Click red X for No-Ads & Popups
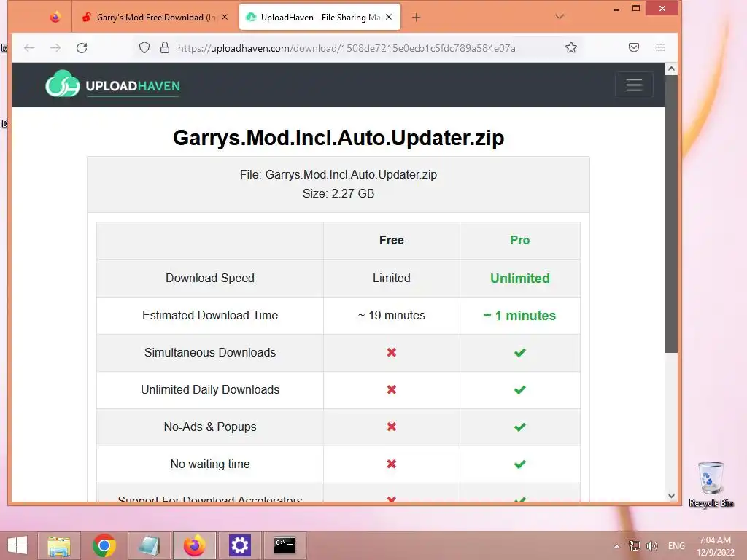The height and width of the screenshot is (560, 747). [392, 427]
